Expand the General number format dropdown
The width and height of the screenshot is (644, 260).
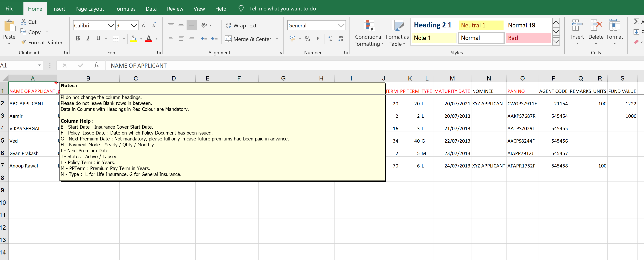pos(341,25)
